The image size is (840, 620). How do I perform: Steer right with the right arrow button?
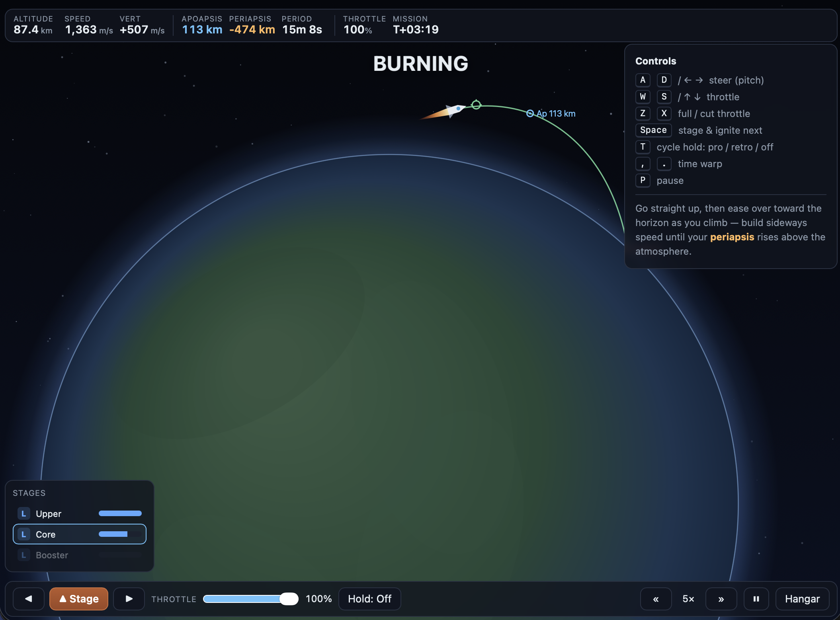pyautogui.click(x=129, y=599)
